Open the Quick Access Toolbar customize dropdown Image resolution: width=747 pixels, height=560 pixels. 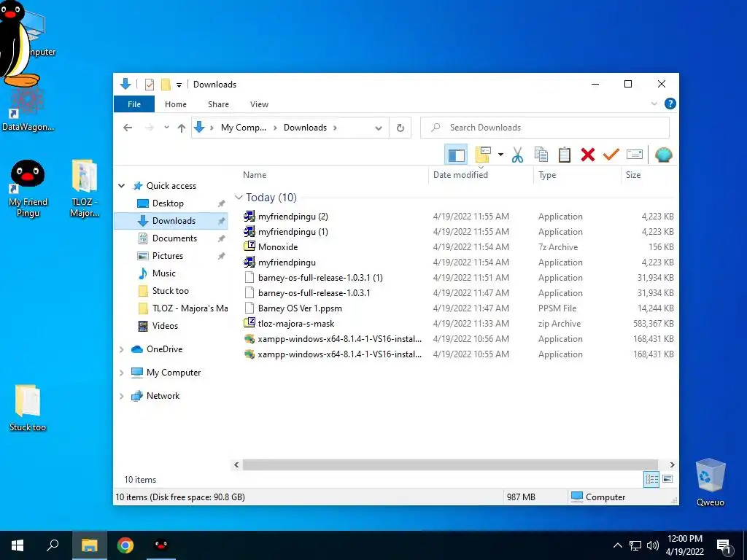(179, 85)
